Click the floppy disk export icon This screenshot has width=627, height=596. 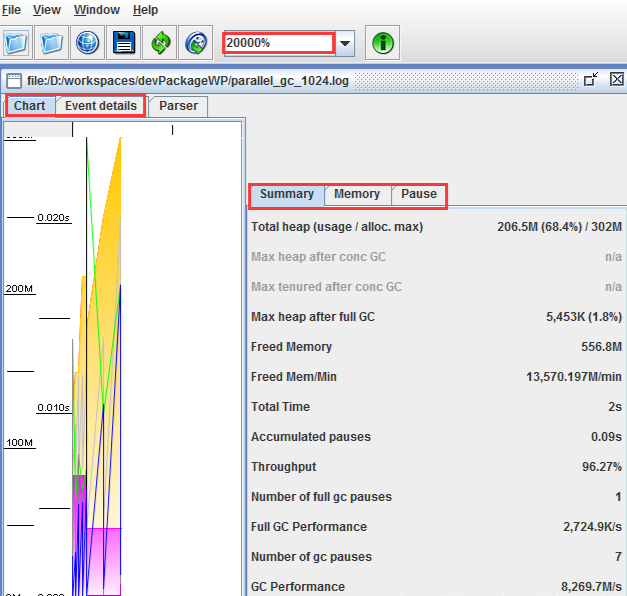(124, 43)
